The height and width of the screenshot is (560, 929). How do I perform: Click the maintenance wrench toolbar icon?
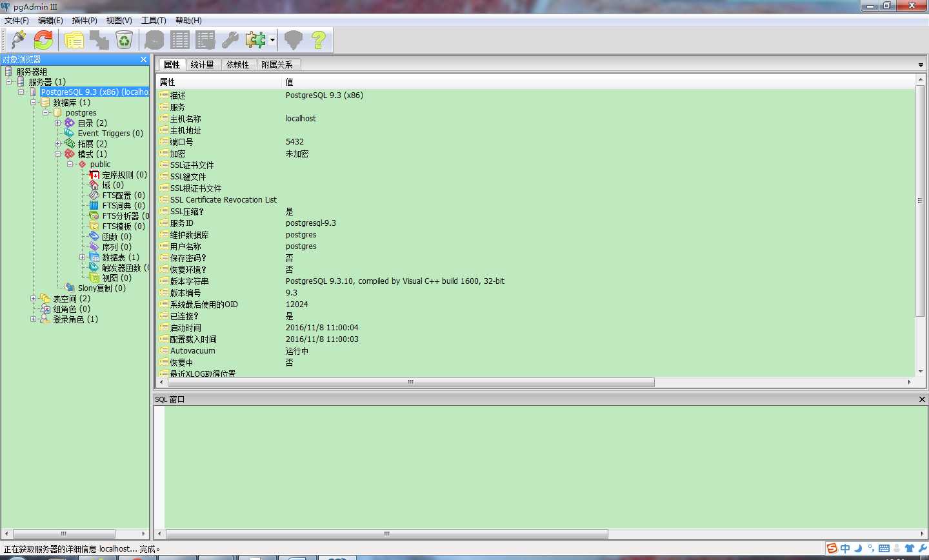(230, 40)
